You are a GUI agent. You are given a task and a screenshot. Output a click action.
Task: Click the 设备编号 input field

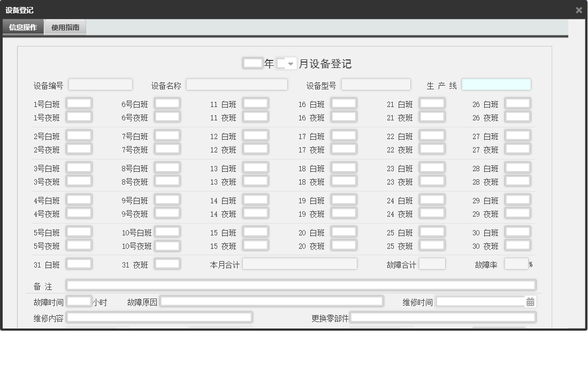(x=100, y=84)
